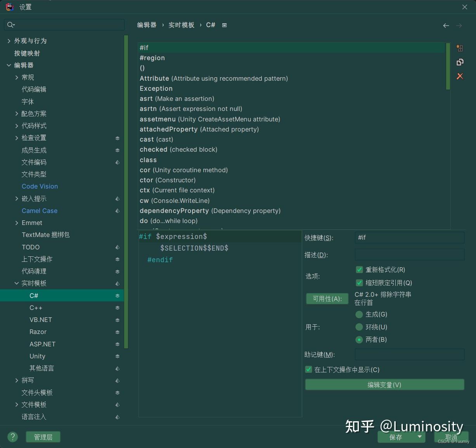Click the template list vertical scrollbar

(448, 66)
